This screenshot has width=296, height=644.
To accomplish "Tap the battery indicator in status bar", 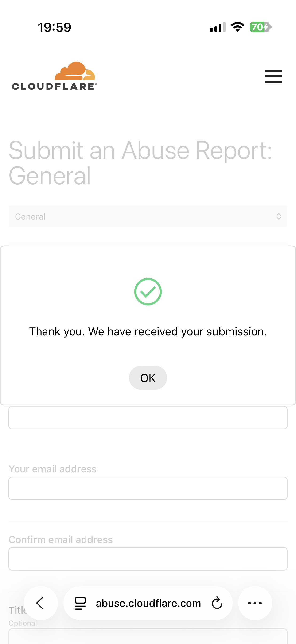I will tap(260, 27).
